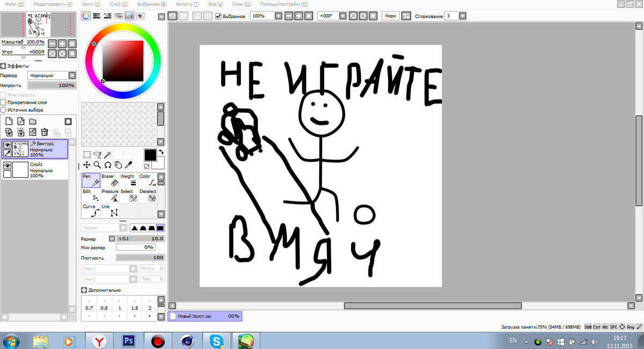The image size is (644, 349).
Task: Open the Файл menu
Action: click(13, 4)
